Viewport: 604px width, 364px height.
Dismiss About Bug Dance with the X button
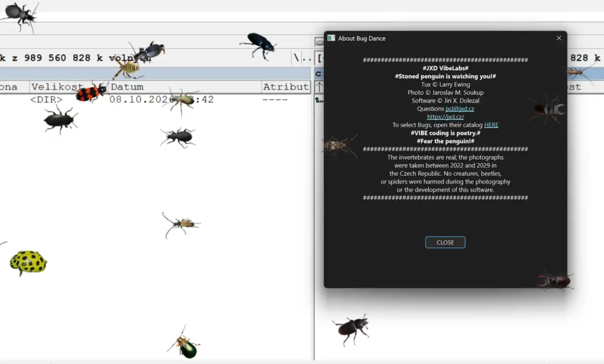coord(559,38)
